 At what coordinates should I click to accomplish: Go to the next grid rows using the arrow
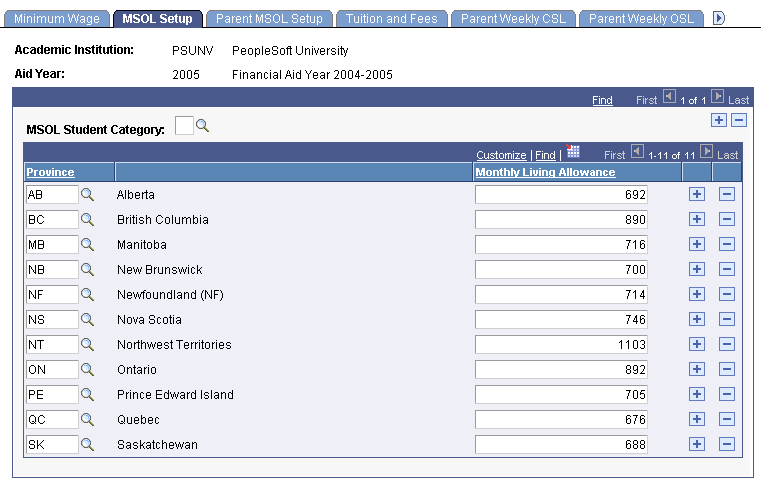pyautogui.click(x=706, y=153)
